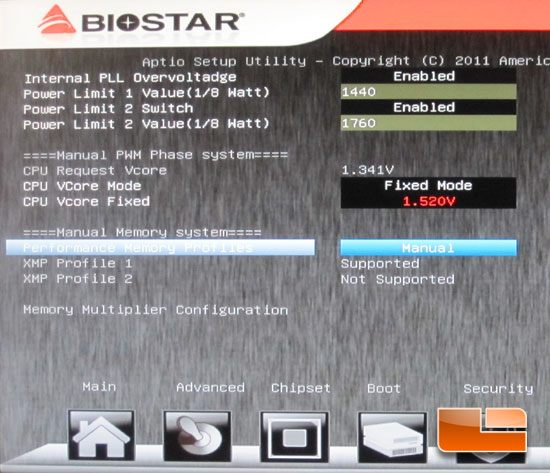The image size is (550, 473).
Task: Open Memory Multiplier Configuration submenu
Action: coord(156,310)
